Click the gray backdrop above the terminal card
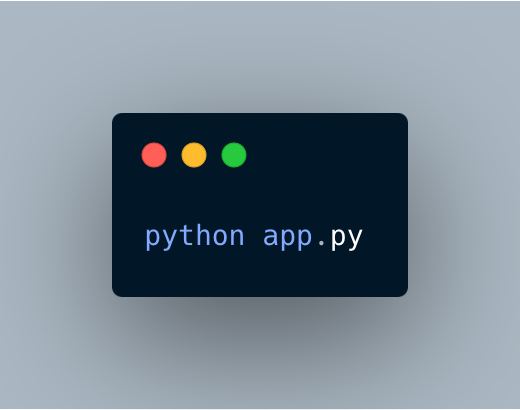 coord(260,57)
